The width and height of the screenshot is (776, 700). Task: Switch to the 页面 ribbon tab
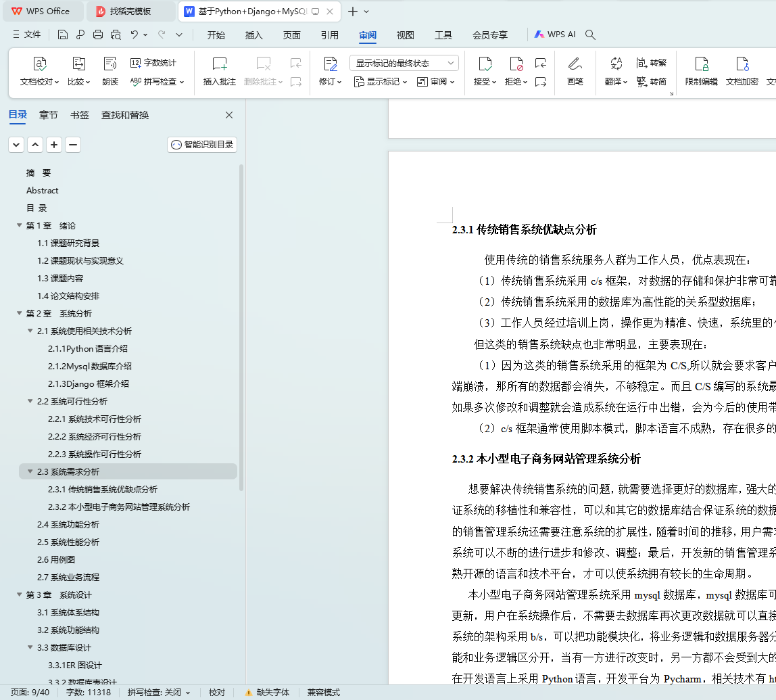[291, 35]
